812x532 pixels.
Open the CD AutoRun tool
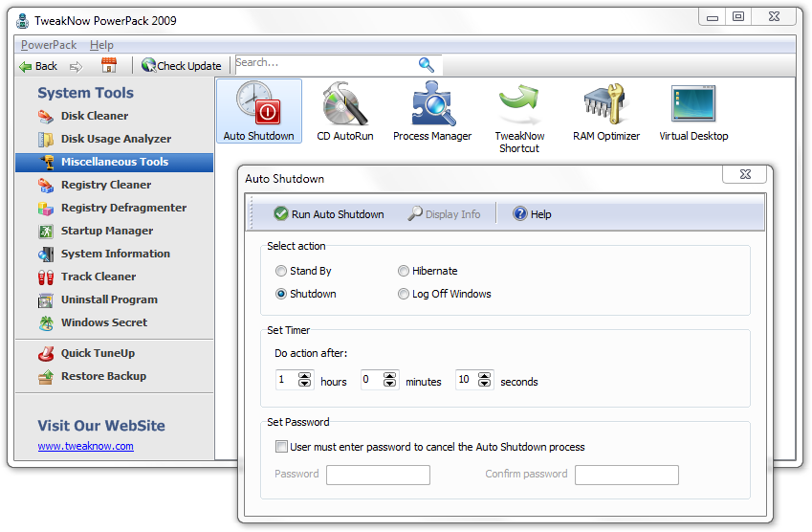[345, 111]
